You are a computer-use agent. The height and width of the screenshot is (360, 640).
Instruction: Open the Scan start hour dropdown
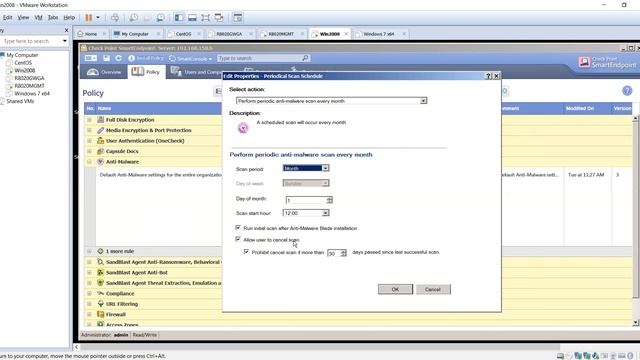[325, 213]
